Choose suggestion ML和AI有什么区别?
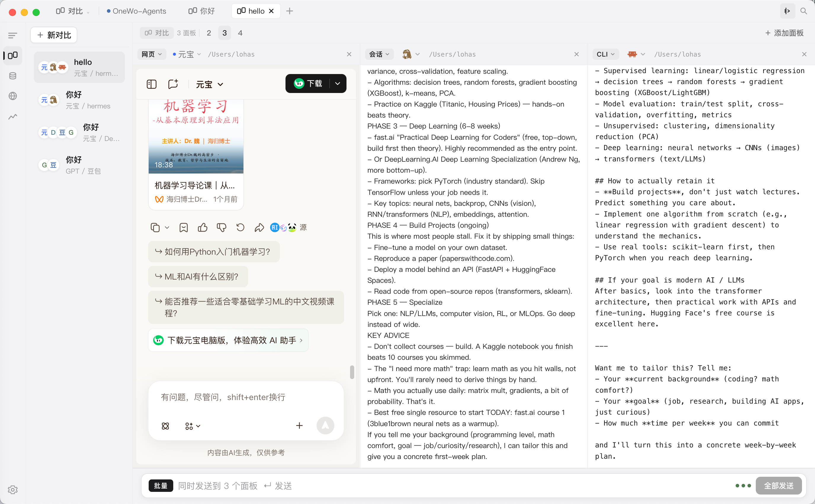This screenshot has width=815, height=504. pos(198,276)
